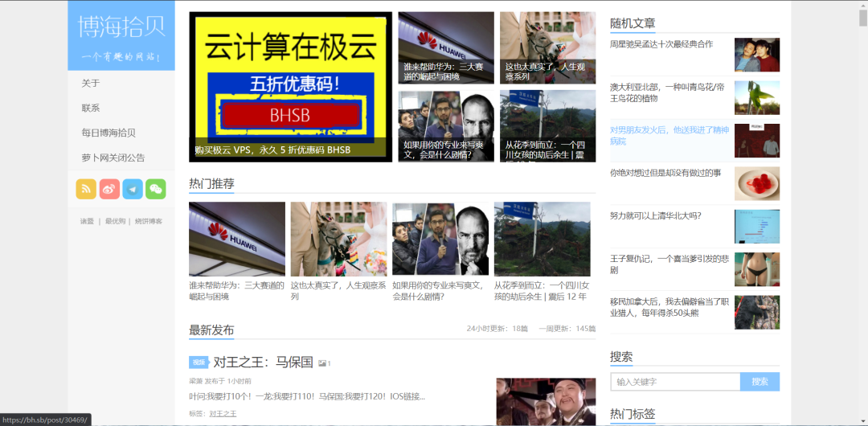The height and width of the screenshot is (426, 868).
Task: Click chart thumbnail beside 清华北大 article
Action: [x=757, y=227]
